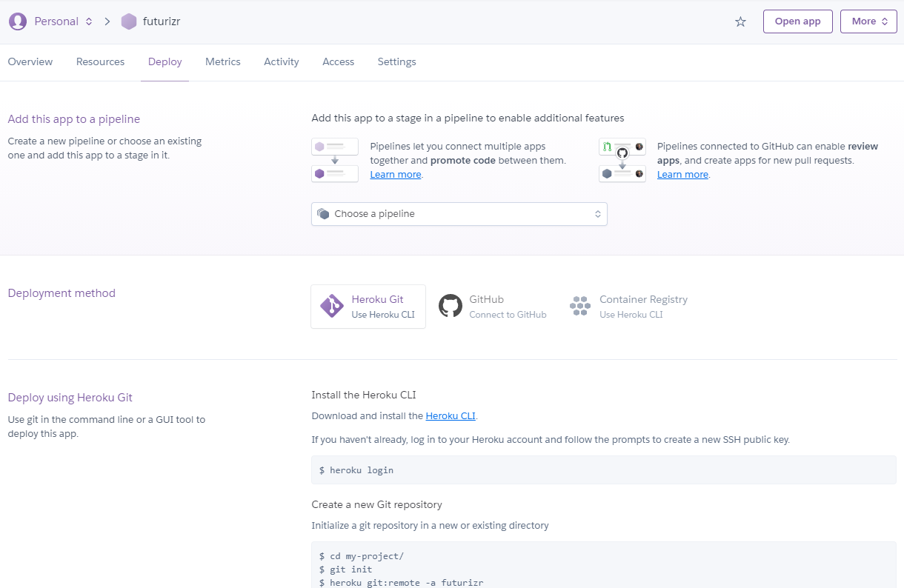904x588 pixels.
Task: Choose GitHub Connect to GitHub method
Action: coord(493,307)
